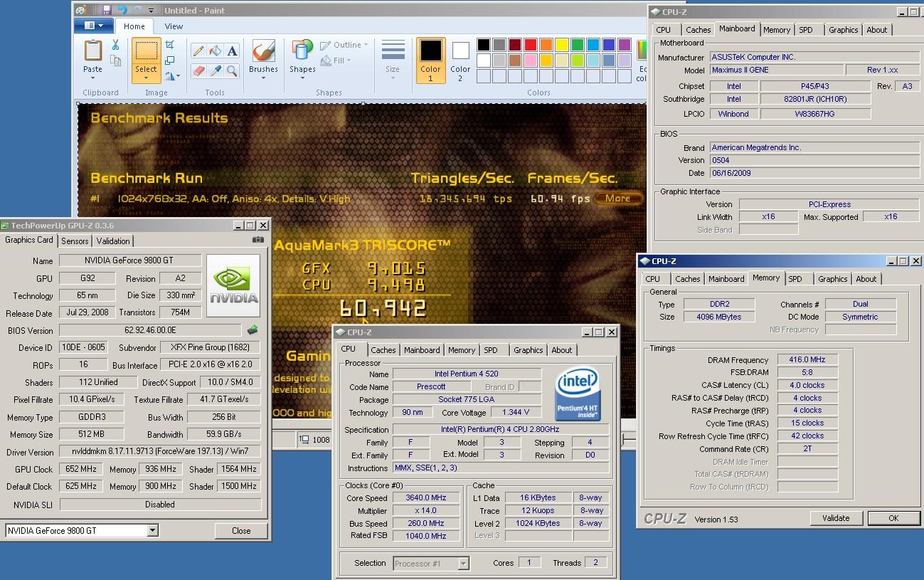Click the GPU-Z BIOS save icon
924x580 pixels.
point(252,330)
